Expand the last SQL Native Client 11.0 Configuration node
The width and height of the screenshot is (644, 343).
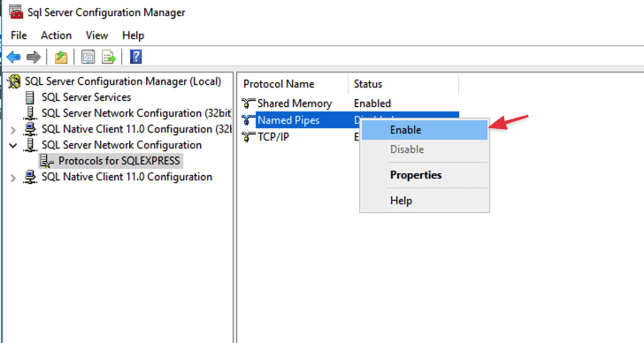[x=13, y=178]
